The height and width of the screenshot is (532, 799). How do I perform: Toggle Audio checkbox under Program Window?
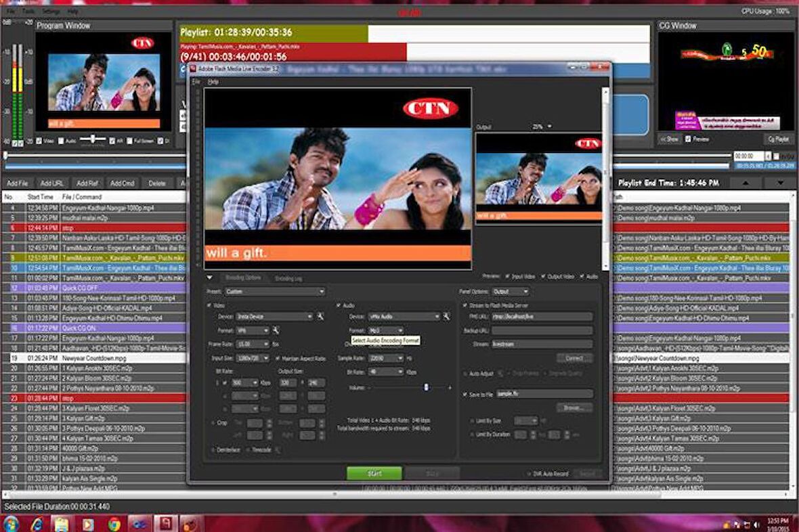[61, 141]
